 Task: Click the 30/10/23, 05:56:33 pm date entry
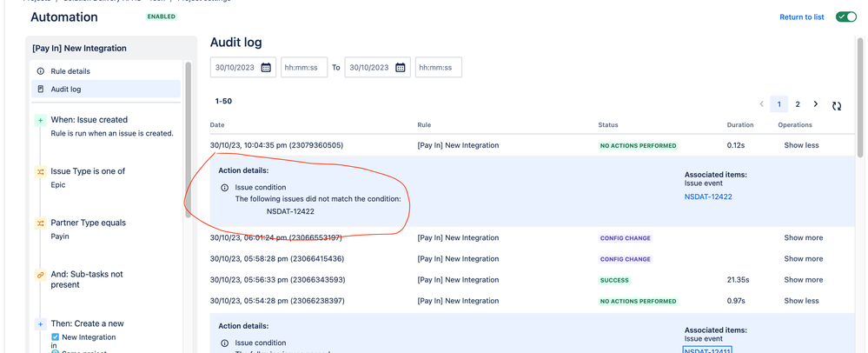tap(277, 280)
